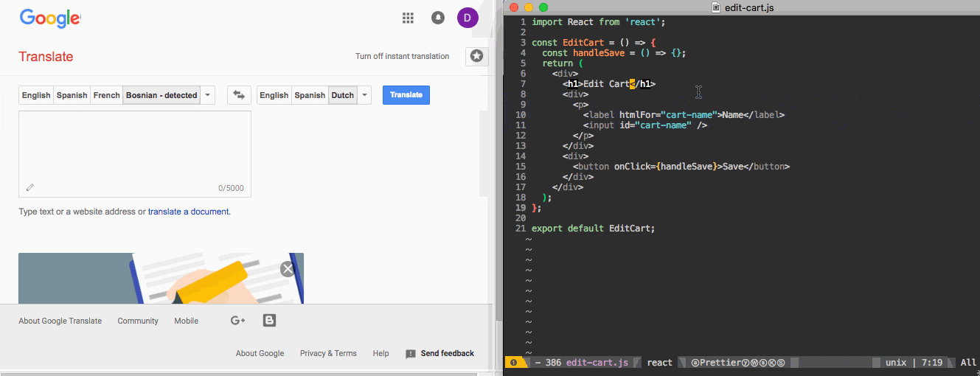The width and height of the screenshot is (980, 376).
Task: Click the handwriting pencil icon in text box
Action: [x=30, y=188]
